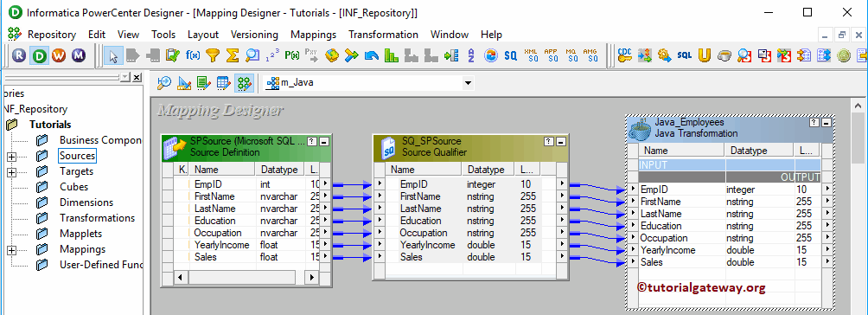
Task: Switch to Mapplet Designer tool icon
Action: coord(224,83)
